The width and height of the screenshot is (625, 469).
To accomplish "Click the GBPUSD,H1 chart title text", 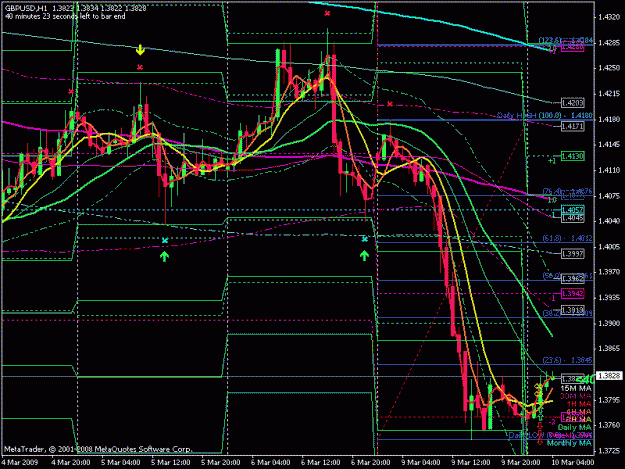I will [27, 8].
